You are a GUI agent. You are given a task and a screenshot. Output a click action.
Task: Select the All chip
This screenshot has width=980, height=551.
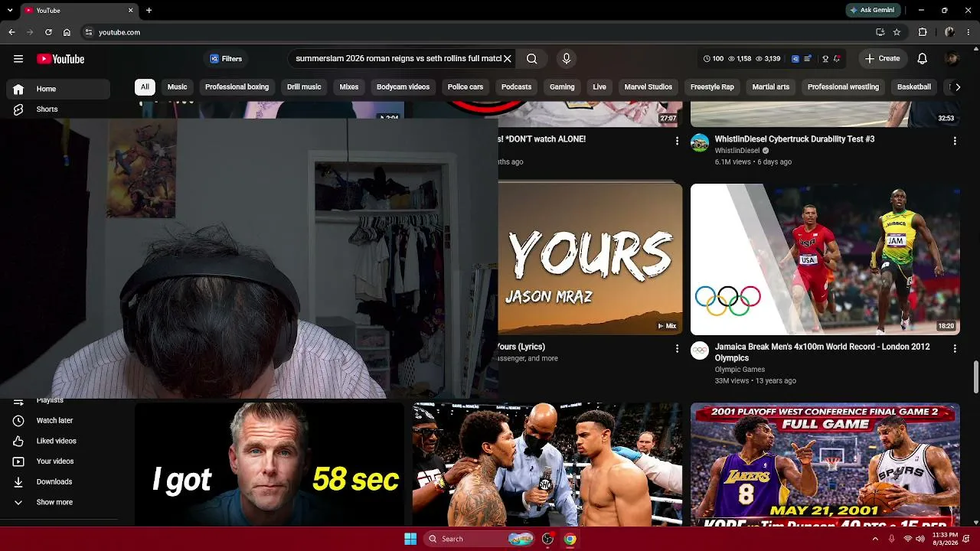tap(145, 87)
